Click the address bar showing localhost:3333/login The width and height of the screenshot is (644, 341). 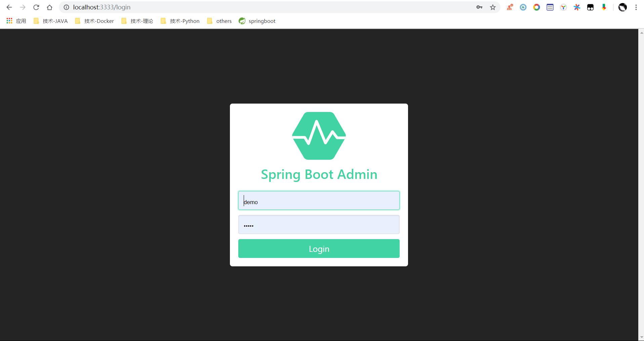tap(269, 7)
